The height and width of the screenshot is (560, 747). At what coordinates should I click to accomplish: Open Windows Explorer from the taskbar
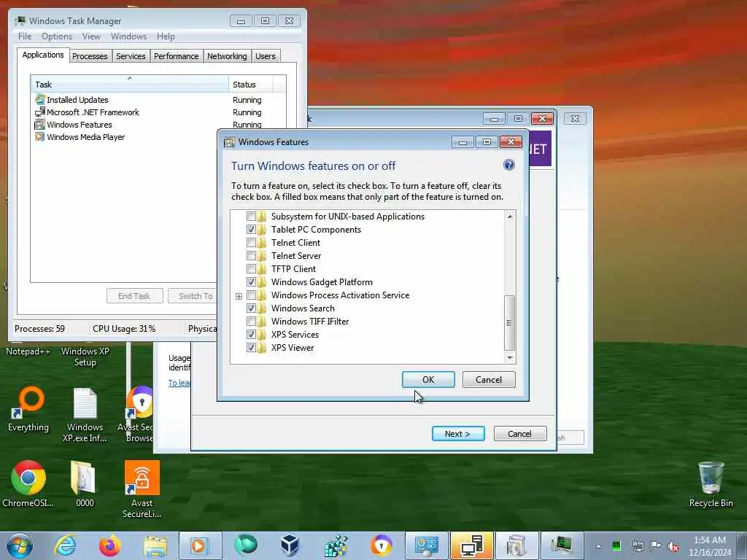(x=155, y=545)
